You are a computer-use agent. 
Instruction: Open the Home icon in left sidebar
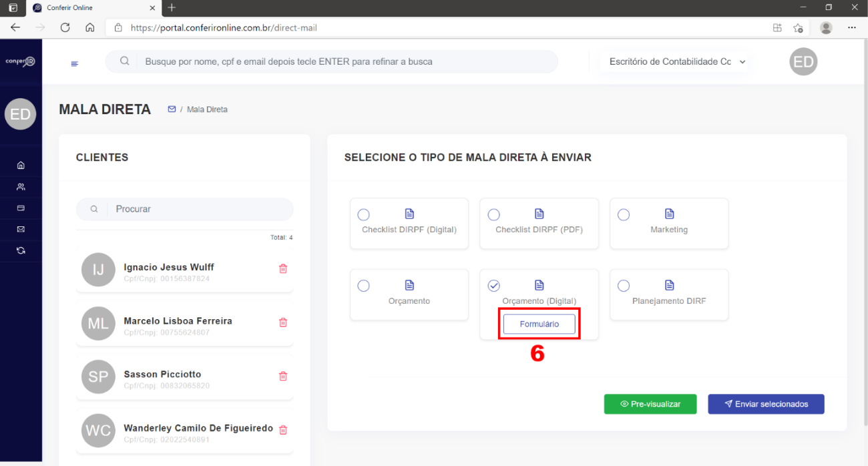[x=21, y=165]
